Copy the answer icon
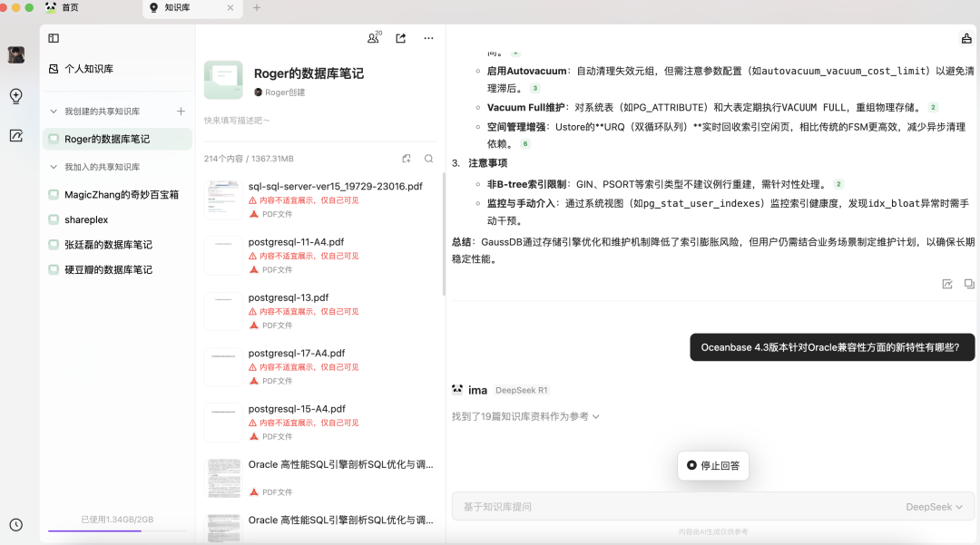The width and height of the screenshot is (980, 545). pyautogui.click(x=969, y=284)
